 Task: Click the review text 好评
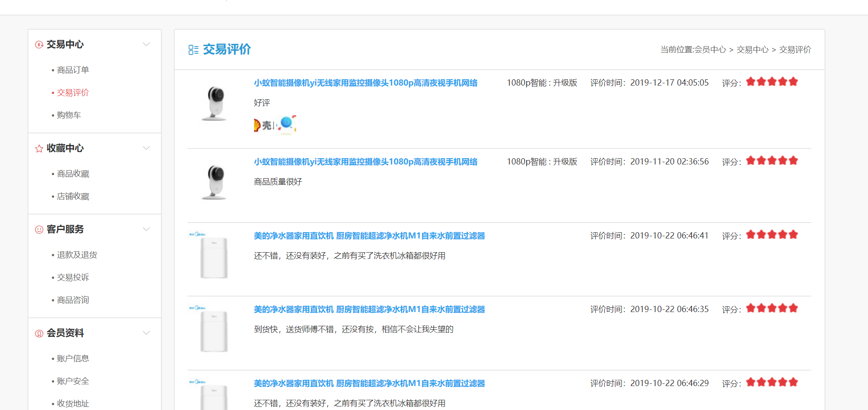click(x=262, y=103)
